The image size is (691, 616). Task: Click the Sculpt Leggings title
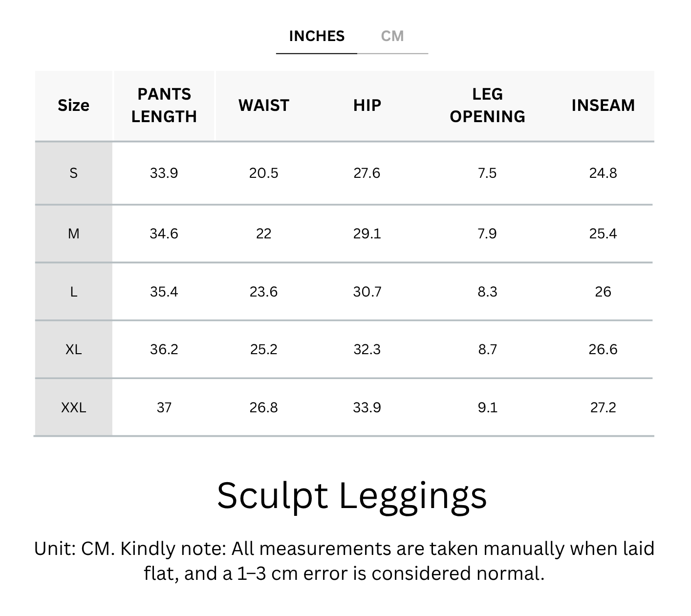click(x=352, y=496)
